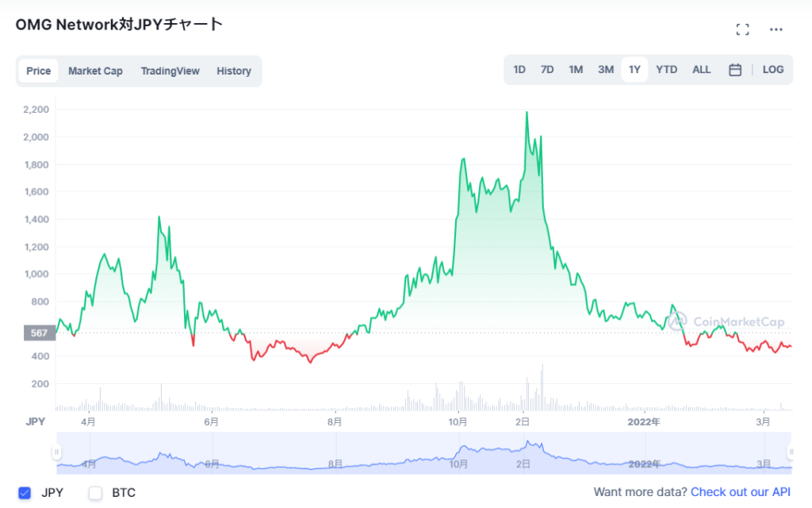This screenshot has width=812, height=508.
Task: Open the three-dot more options menu
Action: [776, 29]
